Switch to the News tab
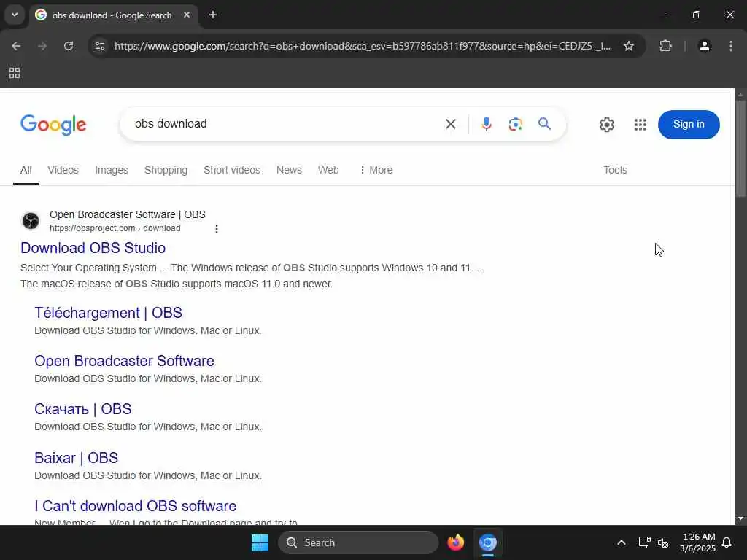747x560 pixels. 289,170
